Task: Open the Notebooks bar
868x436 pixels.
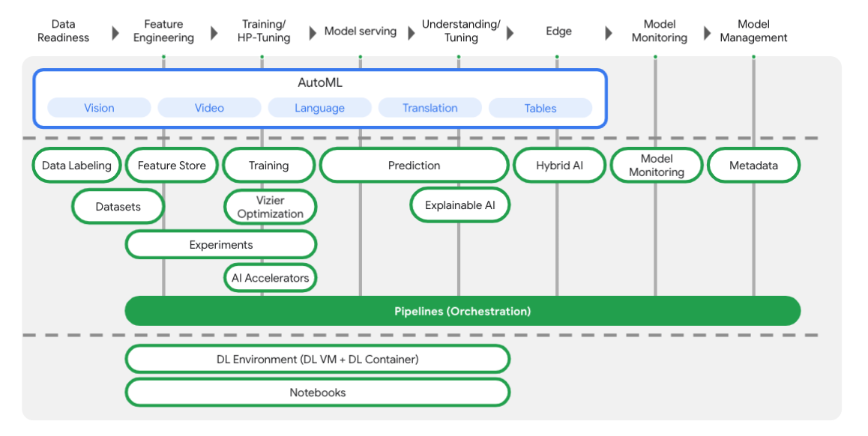Action: click(317, 393)
